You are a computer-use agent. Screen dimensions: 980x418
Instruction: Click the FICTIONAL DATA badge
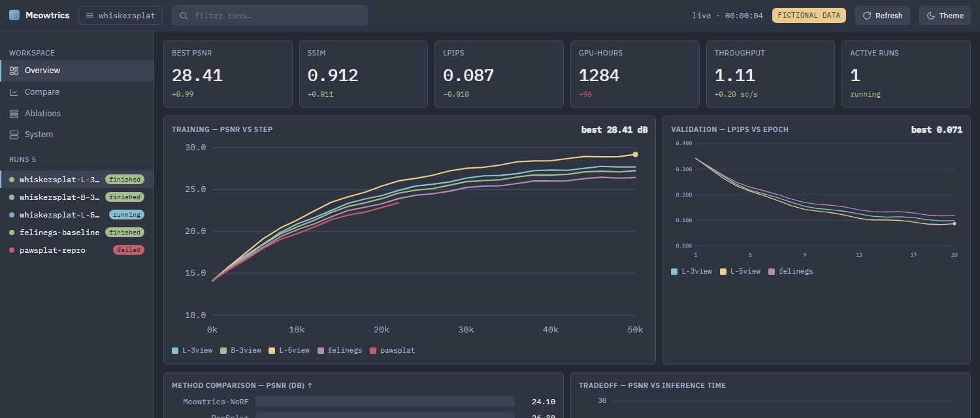coord(809,16)
